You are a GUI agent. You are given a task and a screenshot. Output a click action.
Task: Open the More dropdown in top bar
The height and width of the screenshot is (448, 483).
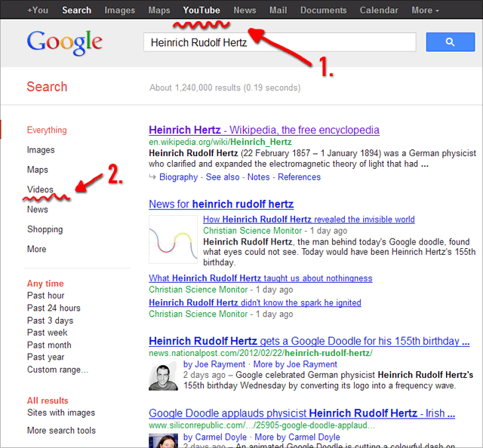tap(425, 10)
